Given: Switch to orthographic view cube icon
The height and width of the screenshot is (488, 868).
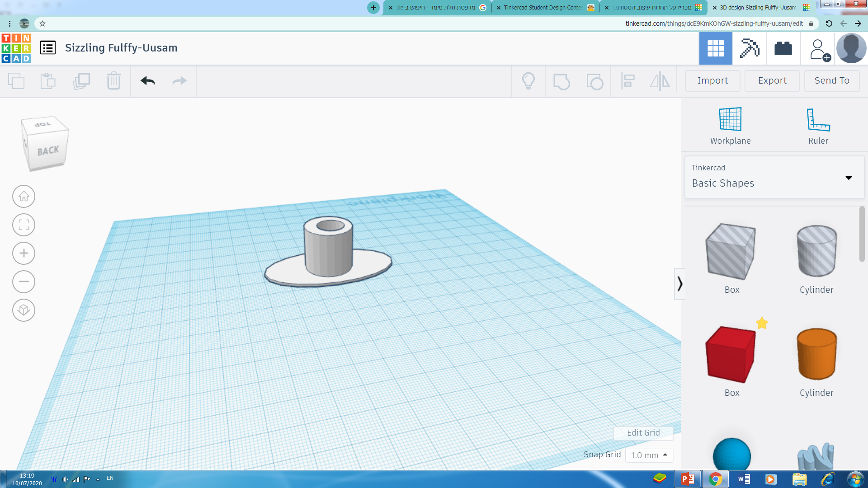Looking at the screenshot, I should (24, 310).
